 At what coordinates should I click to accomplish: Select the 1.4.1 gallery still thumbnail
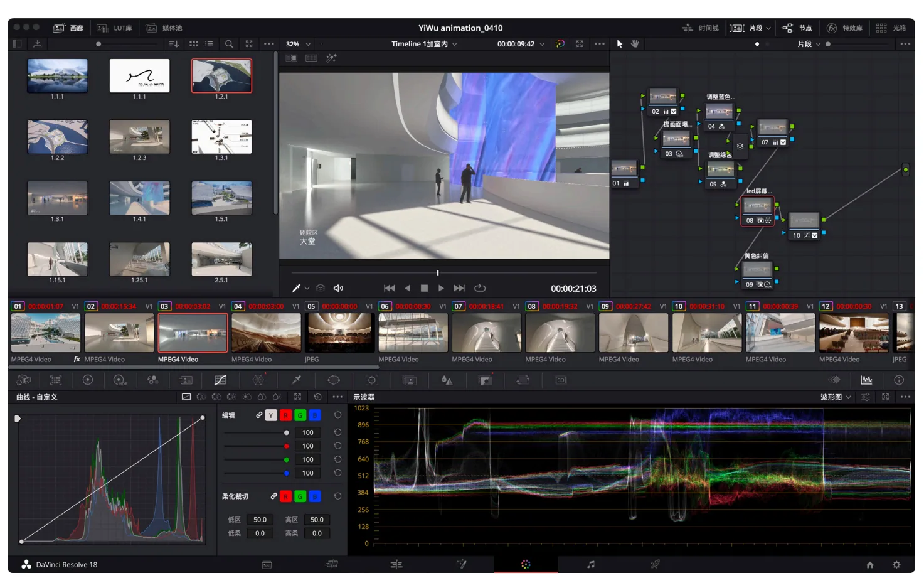tap(139, 198)
